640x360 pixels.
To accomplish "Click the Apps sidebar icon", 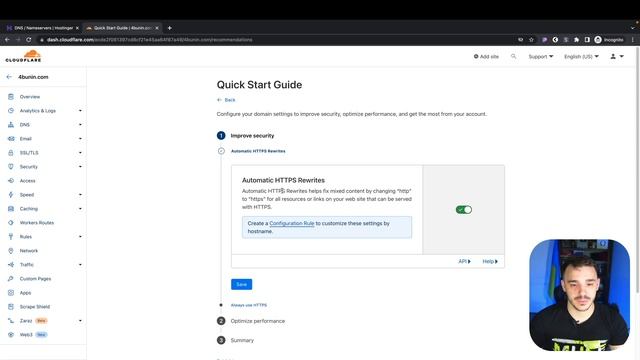I will click(11, 293).
